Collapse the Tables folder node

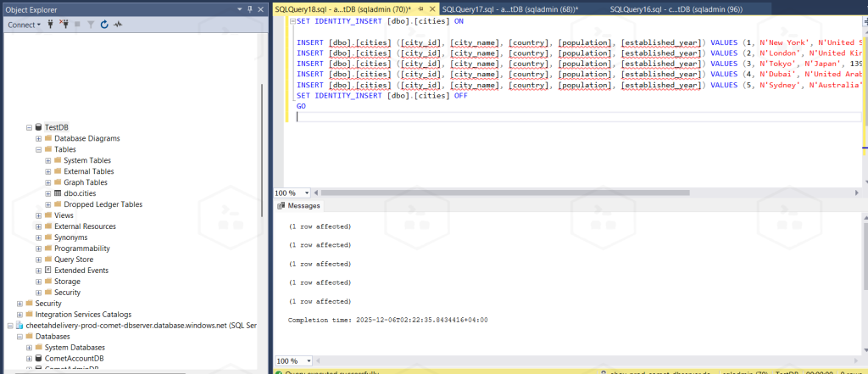38,149
